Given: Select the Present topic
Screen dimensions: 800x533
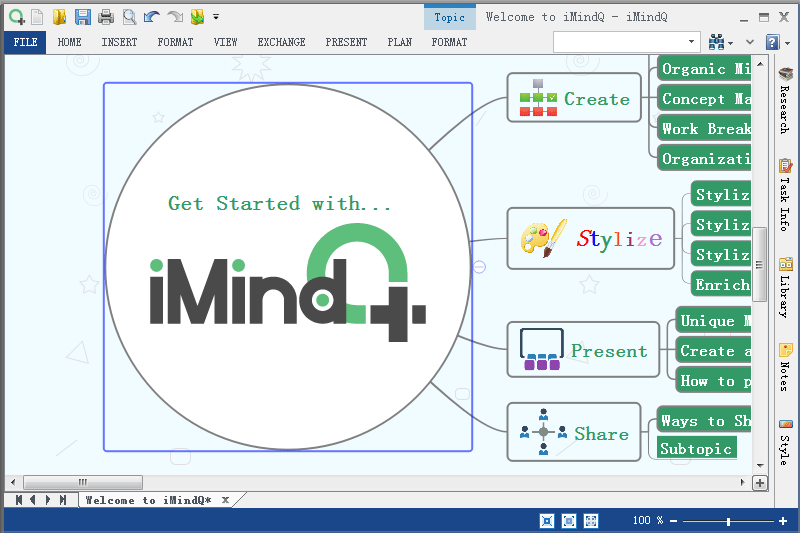Looking at the screenshot, I should pos(583,349).
